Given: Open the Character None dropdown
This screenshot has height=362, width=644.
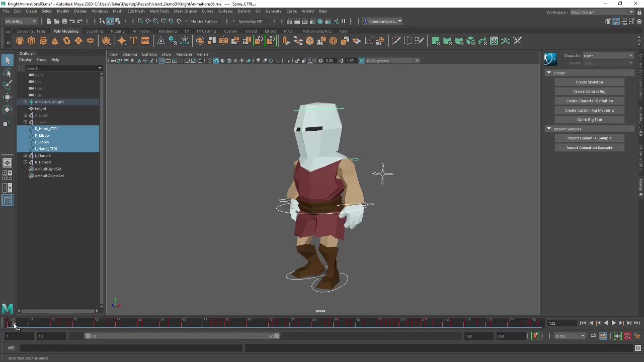Looking at the screenshot, I should (x=608, y=56).
